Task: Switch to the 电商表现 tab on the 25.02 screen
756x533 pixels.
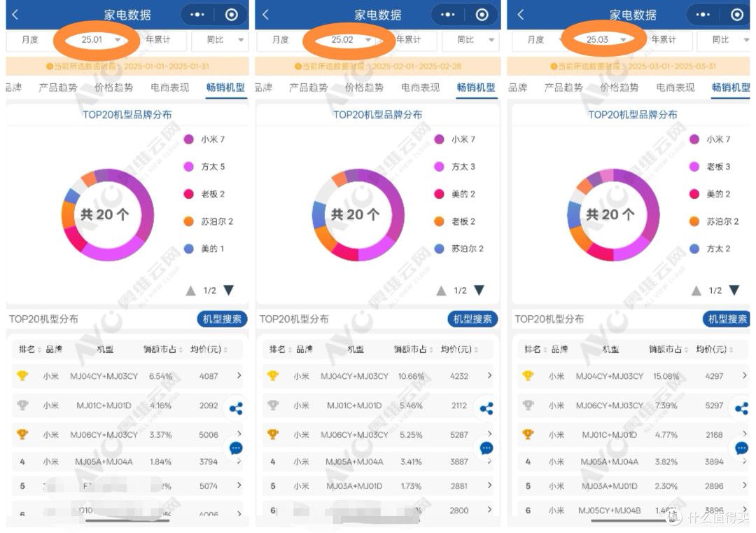Action: [x=421, y=88]
